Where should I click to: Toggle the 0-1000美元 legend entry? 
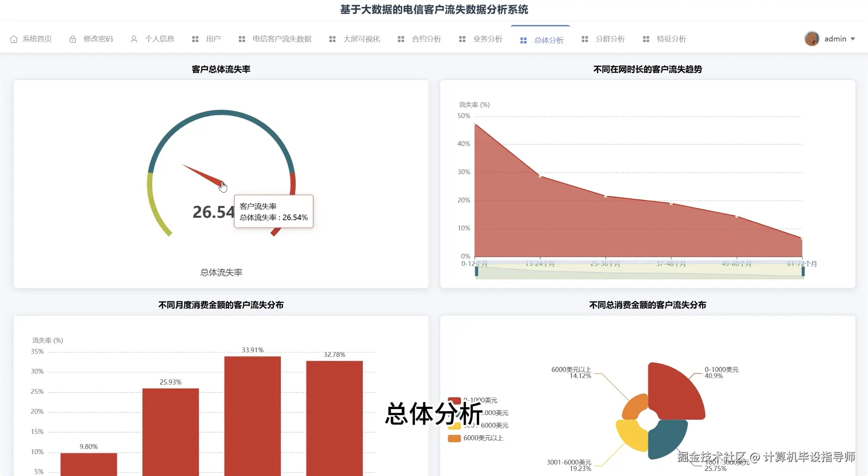coord(473,400)
